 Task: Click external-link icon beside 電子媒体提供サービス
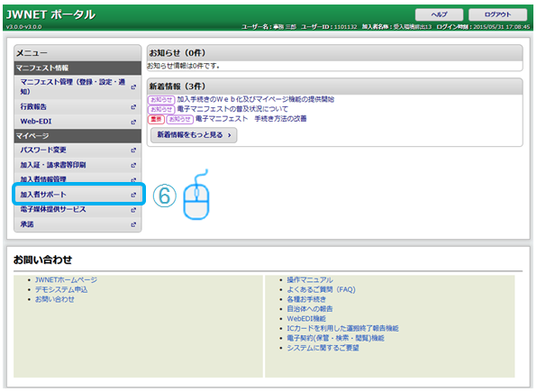coord(133,210)
